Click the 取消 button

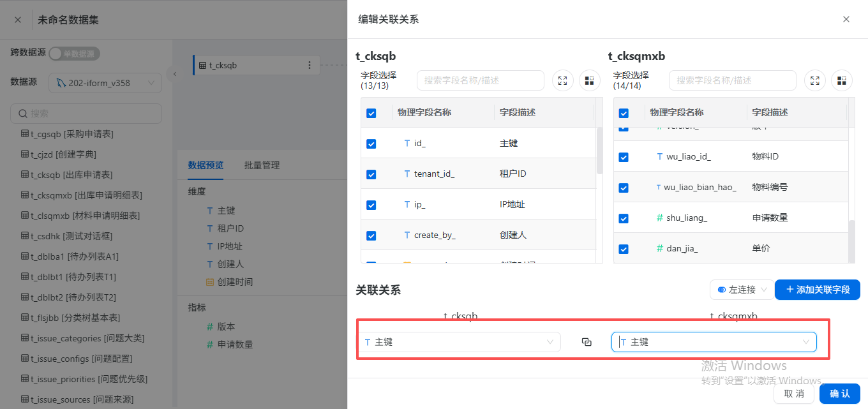click(x=794, y=394)
